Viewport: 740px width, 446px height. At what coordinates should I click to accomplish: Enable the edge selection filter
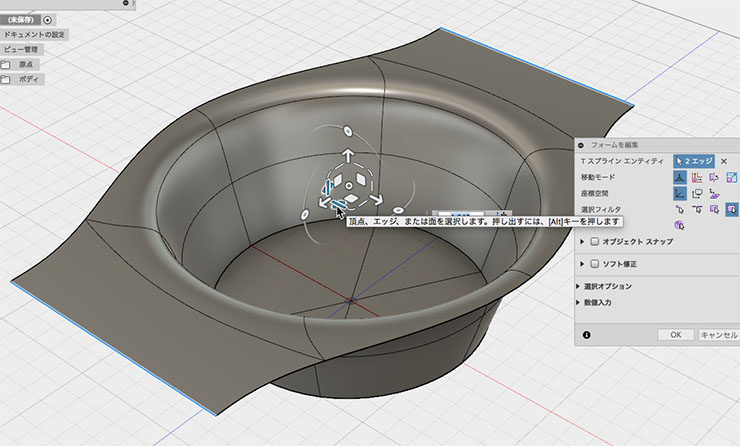point(697,209)
